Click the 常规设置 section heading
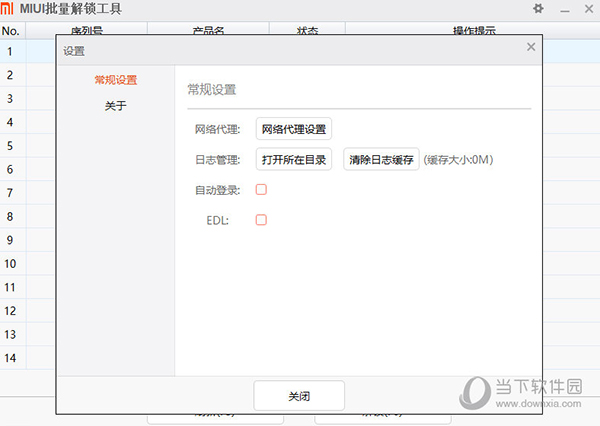This screenshot has width=600, height=426. click(x=212, y=90)
